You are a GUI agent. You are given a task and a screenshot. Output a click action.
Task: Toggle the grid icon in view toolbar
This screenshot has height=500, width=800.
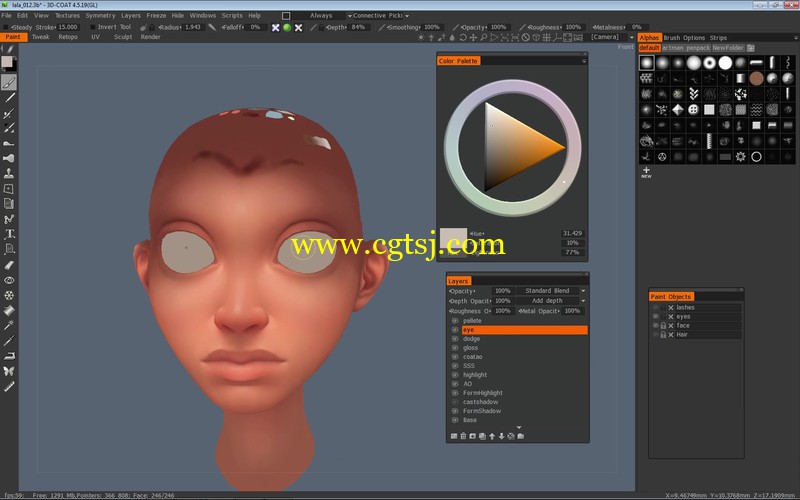coord(546,37)
